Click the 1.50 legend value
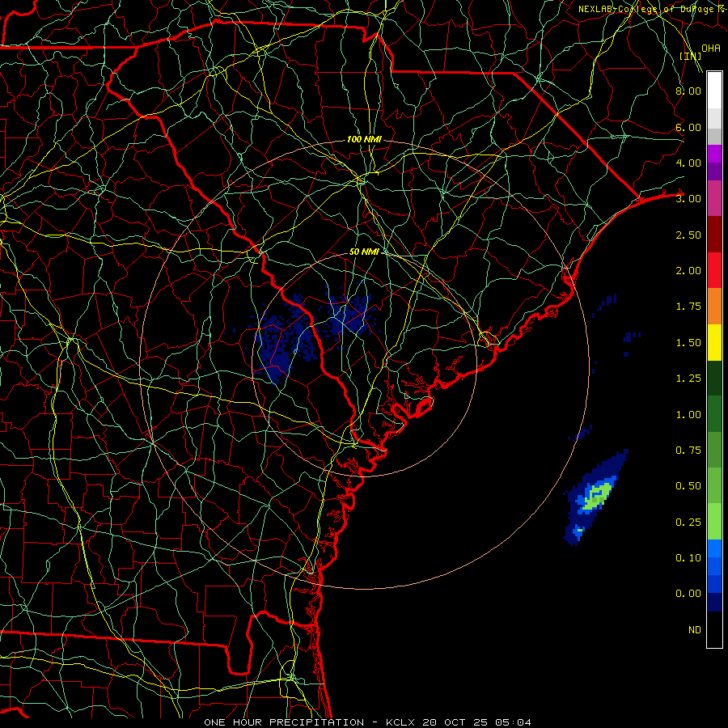728x728 pixels. click(688, 343)
